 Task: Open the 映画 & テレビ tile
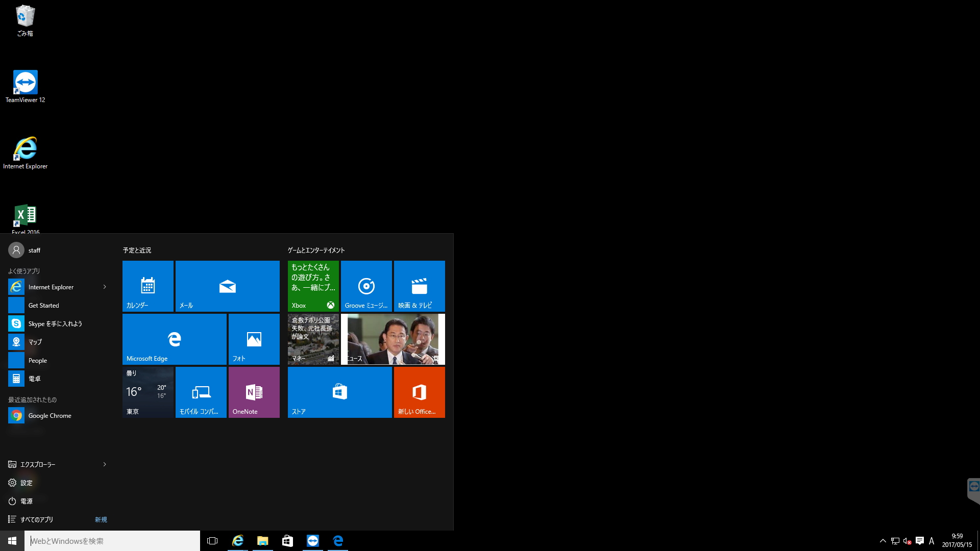tap(420, 286)
